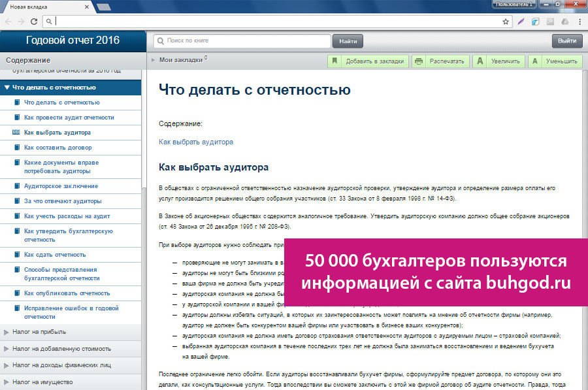Open chapter Как утвердить бухгалтерскую отчетность
Viewport: 588px width, 390px height.
coord(68,235)
